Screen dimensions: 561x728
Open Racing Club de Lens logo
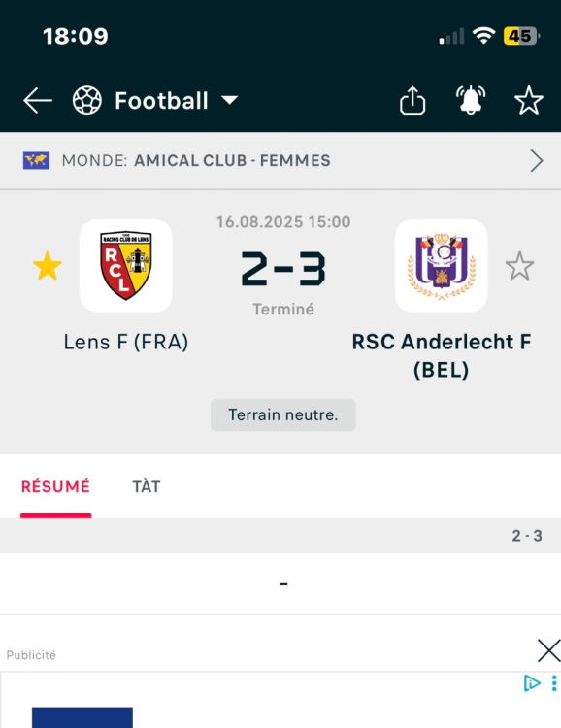pos(126,266)
